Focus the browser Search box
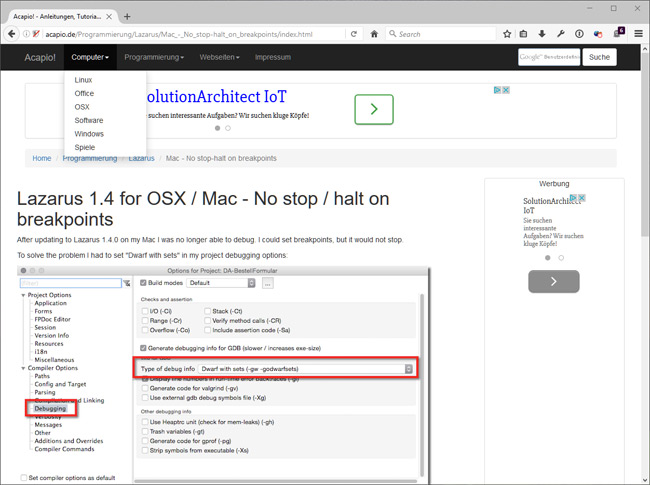The height and width of the screenshot is (485, 650). pos(441,34)
